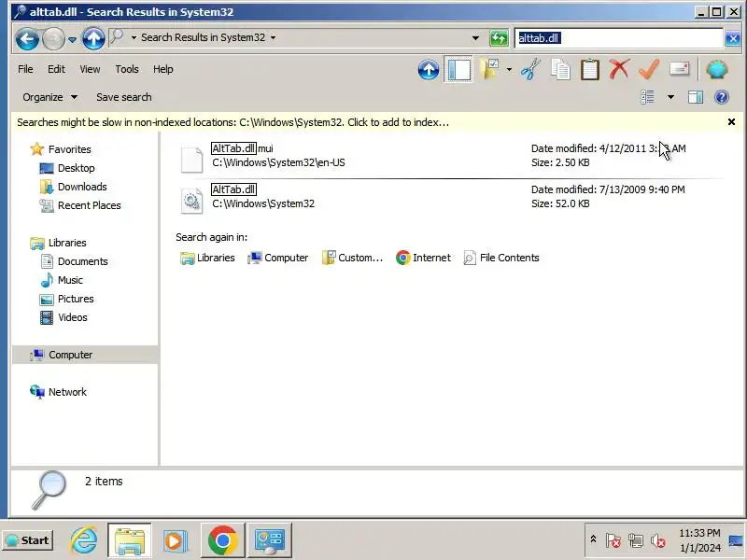Click the Rename toolbar icon
The height and width of the screenshot is (560, 747).
pyautogui.click(x=680, y=69)
